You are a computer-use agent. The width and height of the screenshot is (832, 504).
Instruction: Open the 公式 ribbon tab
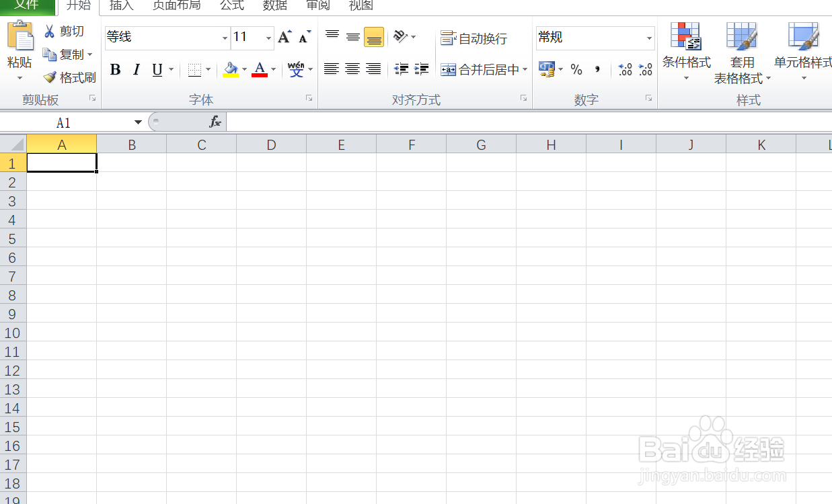231,5
